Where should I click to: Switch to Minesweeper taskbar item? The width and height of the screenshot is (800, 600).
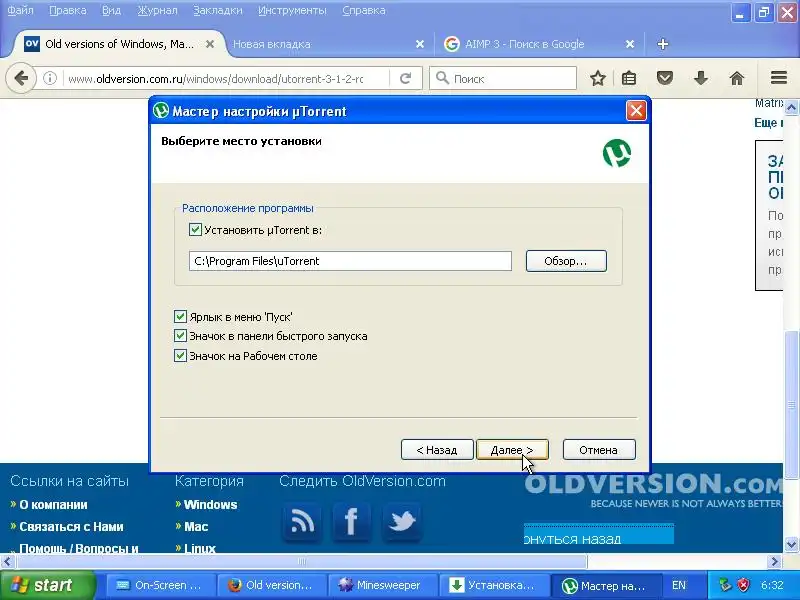383,585
